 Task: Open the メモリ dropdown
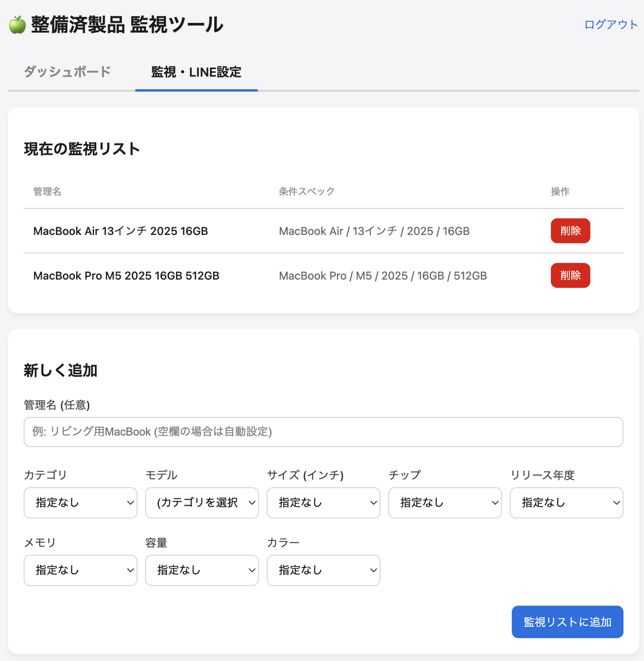click(80, 571)
